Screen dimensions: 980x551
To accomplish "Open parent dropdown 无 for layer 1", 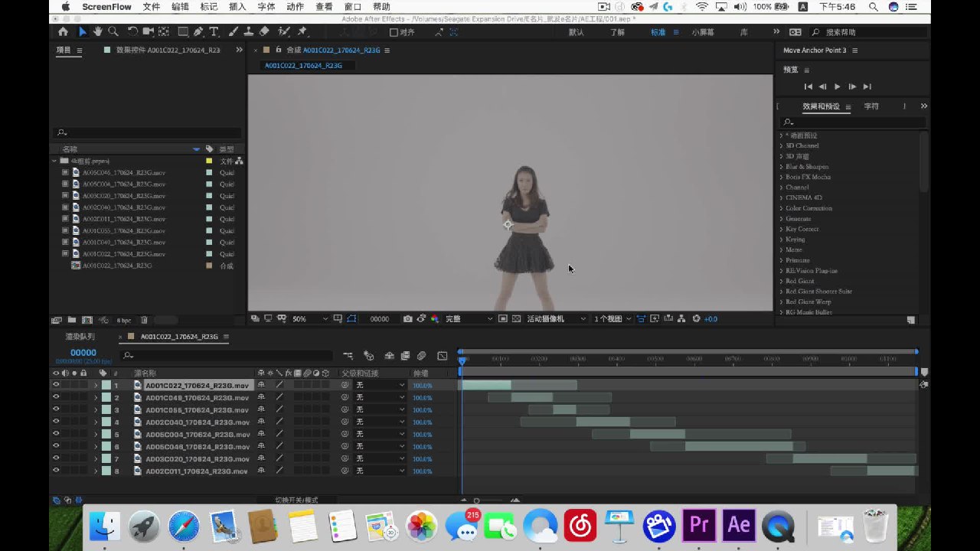I will 380,386.
